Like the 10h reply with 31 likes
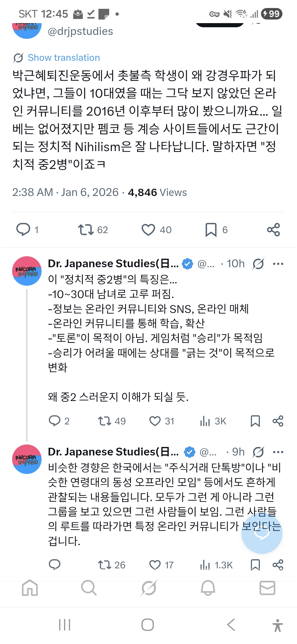 click(155, 421)
